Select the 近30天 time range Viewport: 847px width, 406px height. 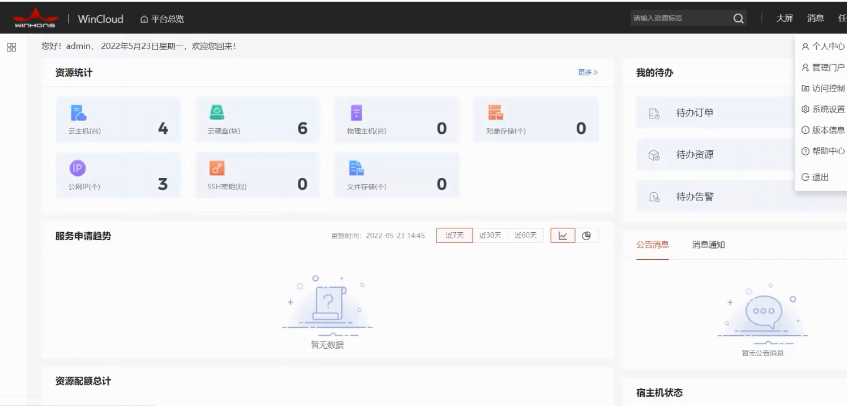pyautogui.click(x=490, y=236)
